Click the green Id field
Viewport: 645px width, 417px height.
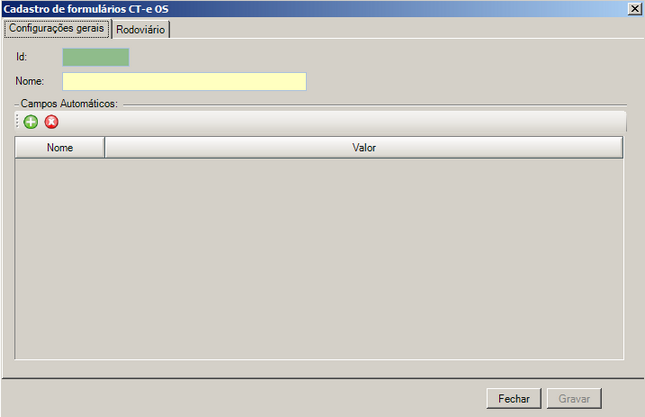[x=96, y=57]
